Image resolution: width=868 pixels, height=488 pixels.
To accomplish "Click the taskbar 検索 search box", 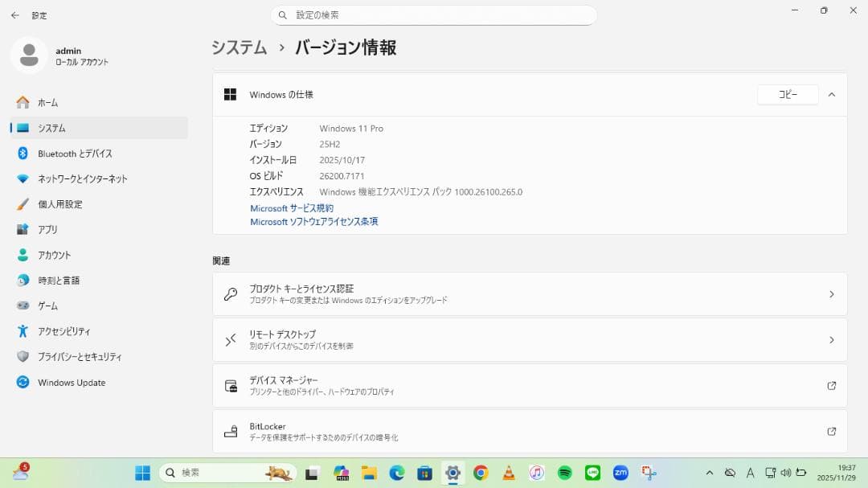I will pos(227,473).
